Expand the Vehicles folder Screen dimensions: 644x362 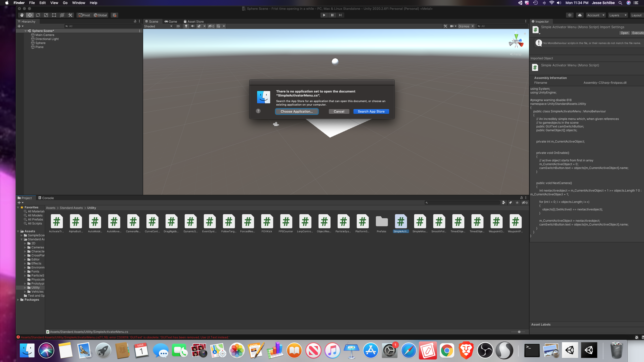click(x=25, y=292)
